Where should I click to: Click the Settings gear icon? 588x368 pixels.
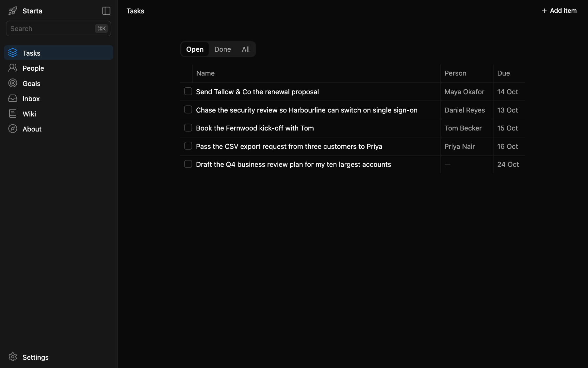[x=13, y=357]
